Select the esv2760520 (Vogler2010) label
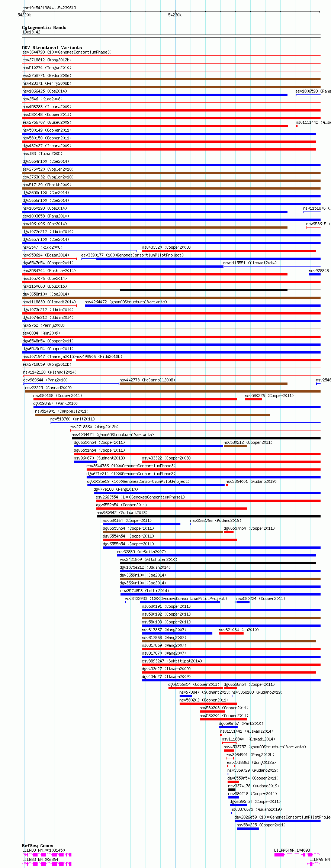Image resolution: width=331 pixels, height=868 pixels. pos(48,169)
